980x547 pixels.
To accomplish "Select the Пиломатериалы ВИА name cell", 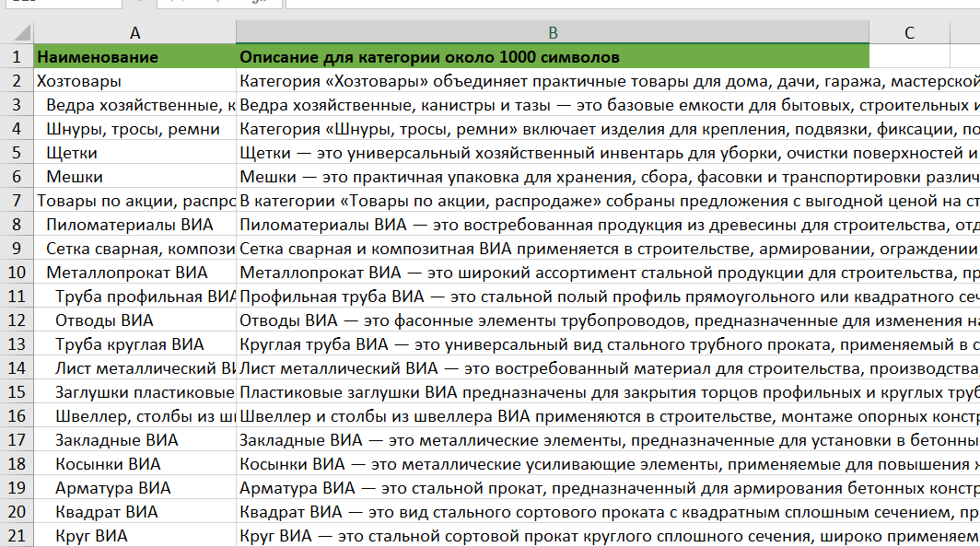I will click(x=135, y=225).
